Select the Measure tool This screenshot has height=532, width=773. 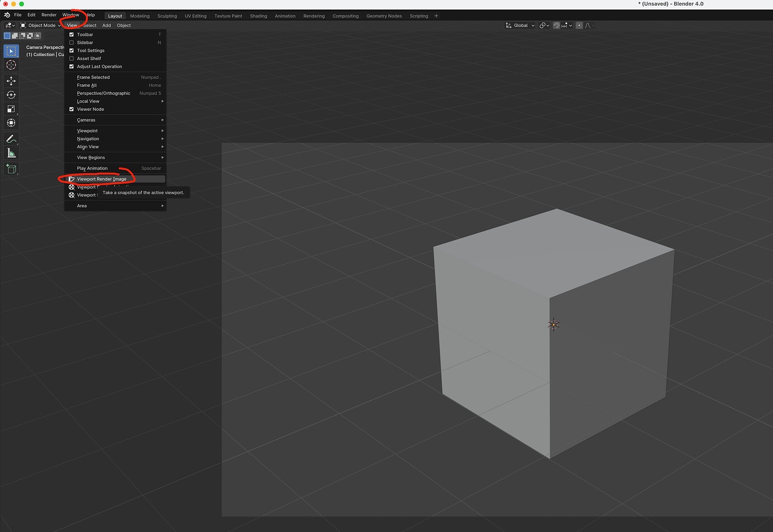click(11, 153)
